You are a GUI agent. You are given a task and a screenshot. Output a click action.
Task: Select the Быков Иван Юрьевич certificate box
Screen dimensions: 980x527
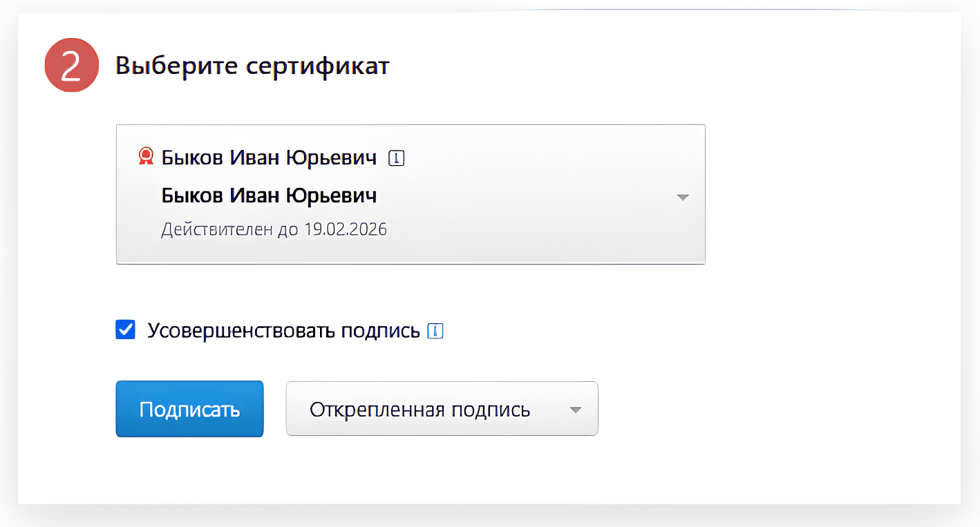coord(410,194)
